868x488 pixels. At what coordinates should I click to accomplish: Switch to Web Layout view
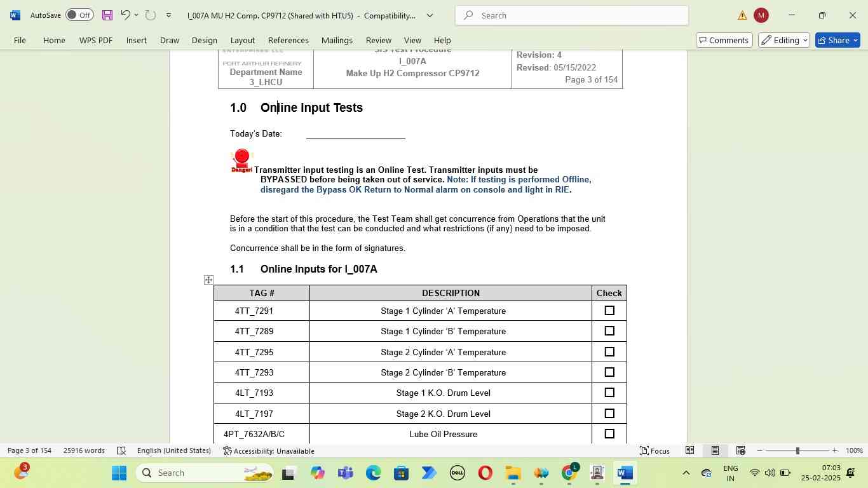pos(740,451)
